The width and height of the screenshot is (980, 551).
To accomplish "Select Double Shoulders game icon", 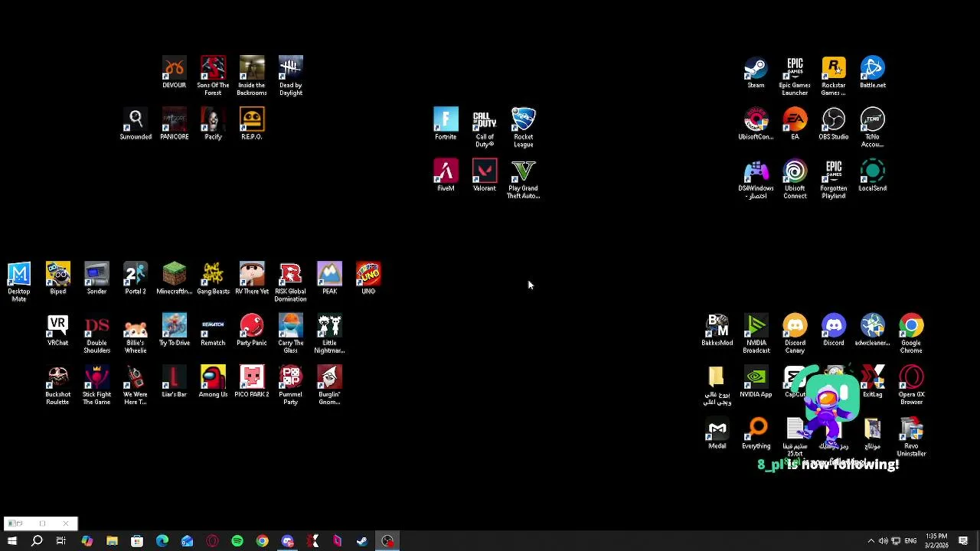I will 96,334.
